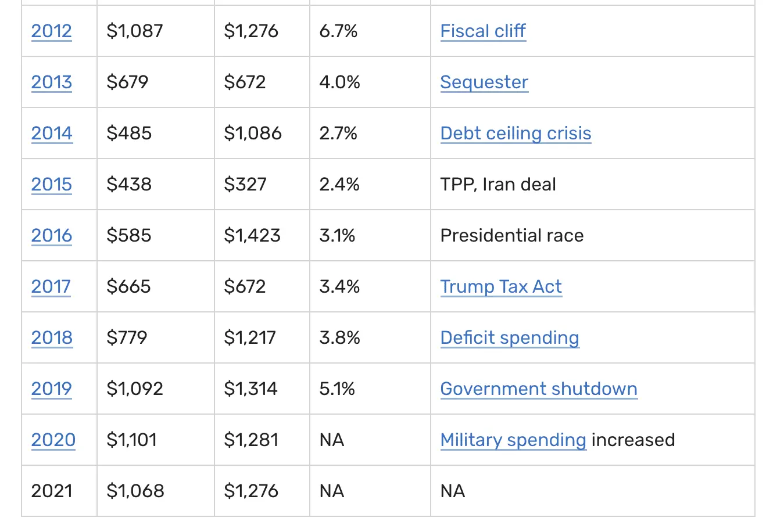Image resolution: width=766 pixels, height=532 pixels.
Task: Visit the Government shutdown link
Action: [x=539, y=389]
